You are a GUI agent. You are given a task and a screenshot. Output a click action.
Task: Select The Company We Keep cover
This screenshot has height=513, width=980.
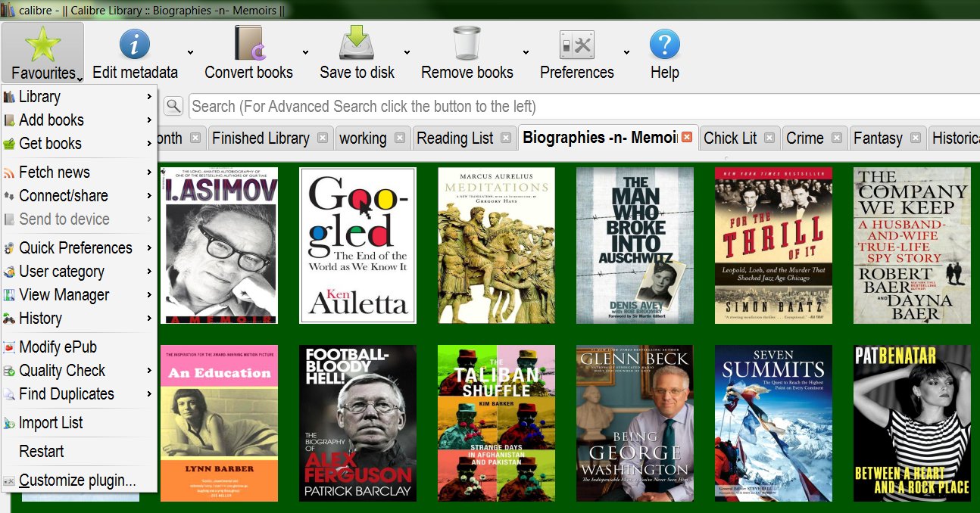coord(912,245)
